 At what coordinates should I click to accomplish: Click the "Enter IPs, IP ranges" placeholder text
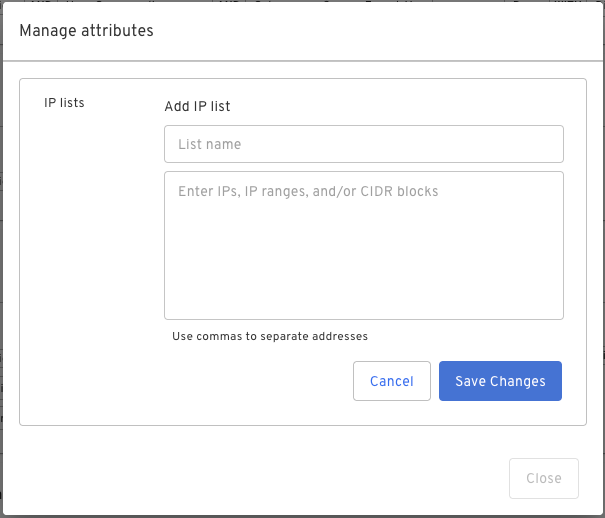(x=308, y=191)
